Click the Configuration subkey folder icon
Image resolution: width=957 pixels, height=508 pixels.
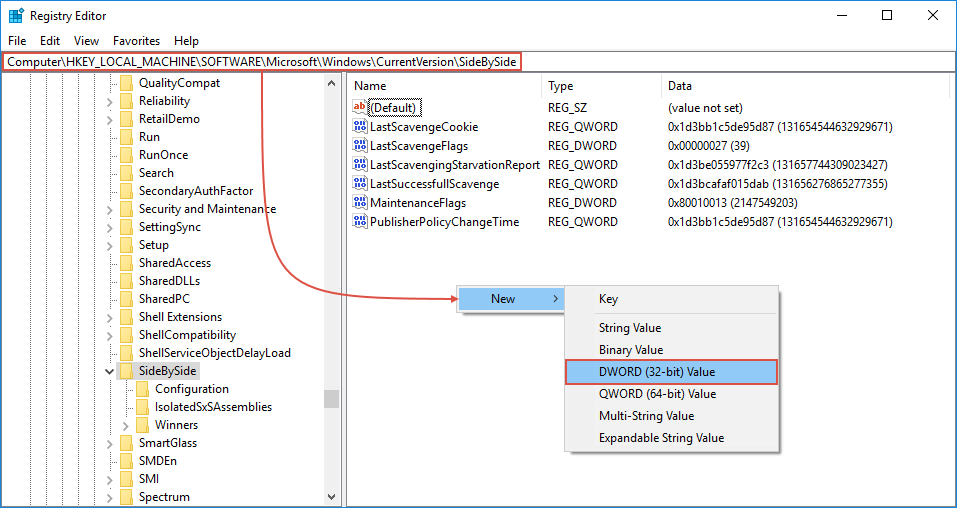[x=142, y=389]
